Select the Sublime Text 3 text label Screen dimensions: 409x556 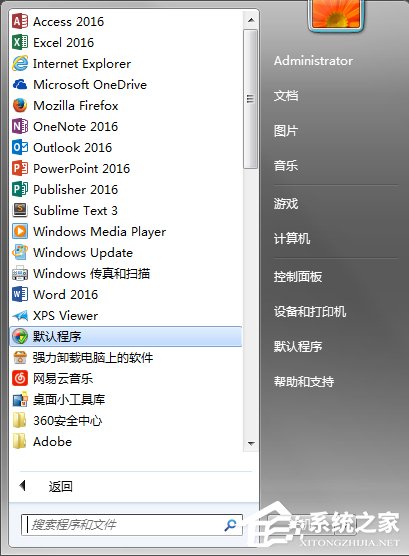(x=75, y=210)
